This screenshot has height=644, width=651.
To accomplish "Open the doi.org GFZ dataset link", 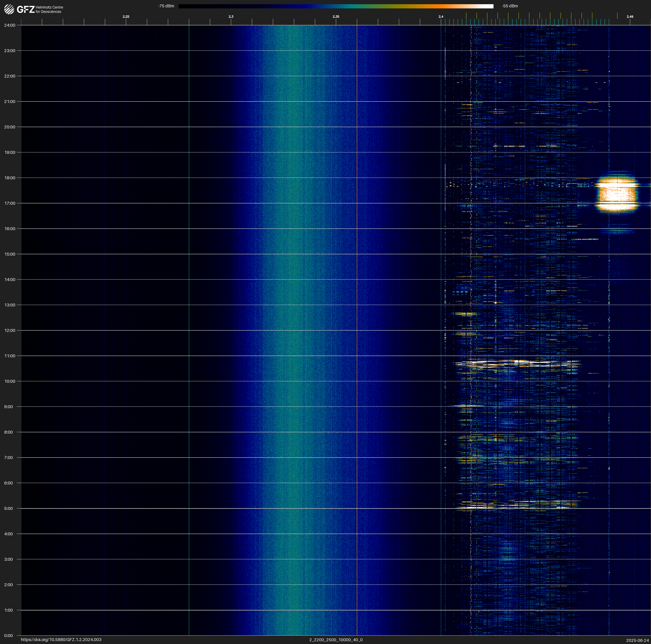I will point(61,640).
